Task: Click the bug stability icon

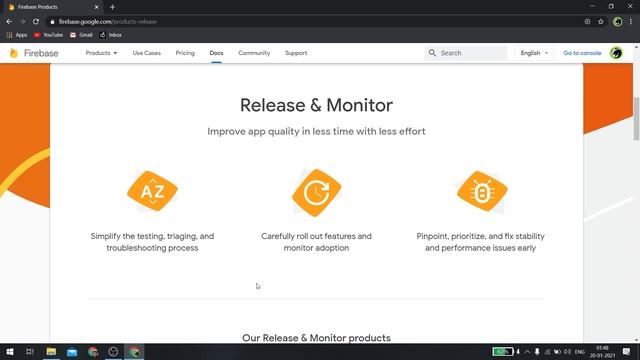Action: coord(482,191)
